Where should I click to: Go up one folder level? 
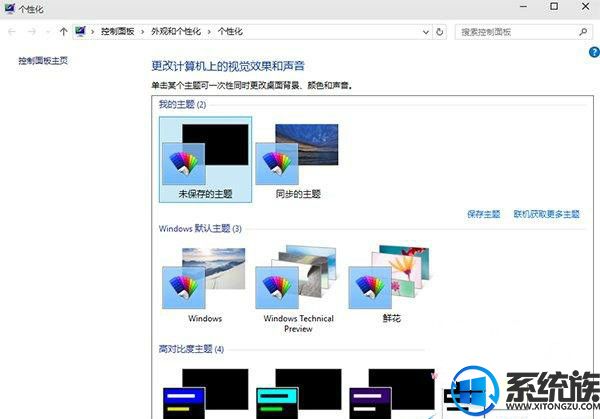coord(64,32)
